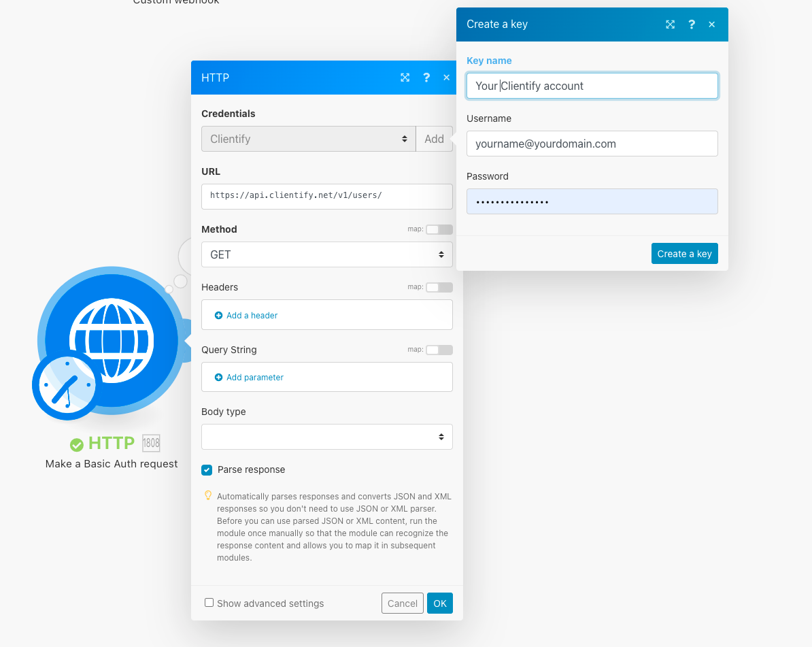Click the plus icon beside Add a header

[x=218, y=316]
